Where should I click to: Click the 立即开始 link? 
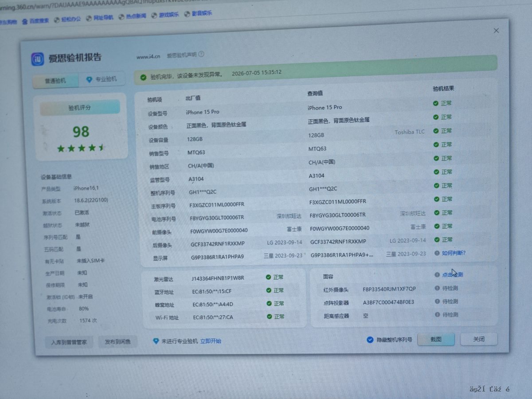(211, 341)
